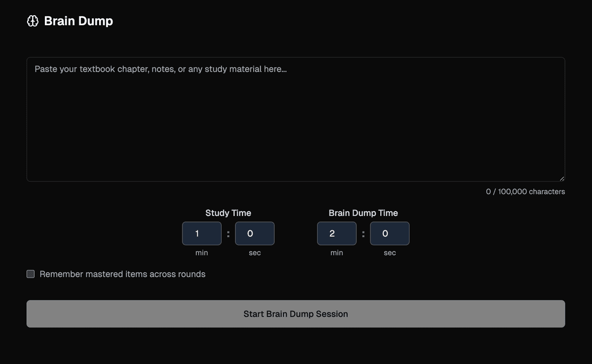
Task: Click the Study Time heading label
Action: (228, 213)
